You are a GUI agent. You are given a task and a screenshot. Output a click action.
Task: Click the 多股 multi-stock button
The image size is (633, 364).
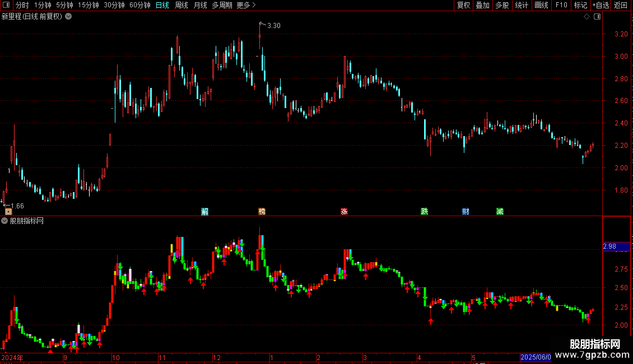coord(502,5)
